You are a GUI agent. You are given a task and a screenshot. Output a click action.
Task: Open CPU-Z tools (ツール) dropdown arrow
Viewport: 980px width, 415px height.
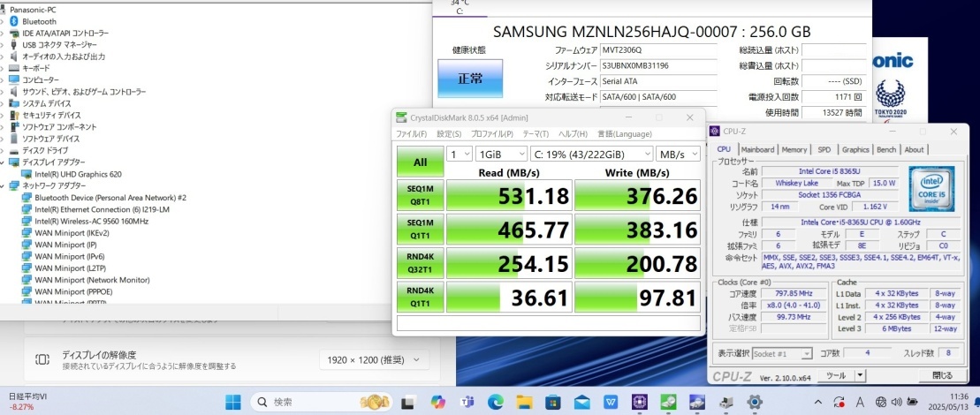[860, 375]
